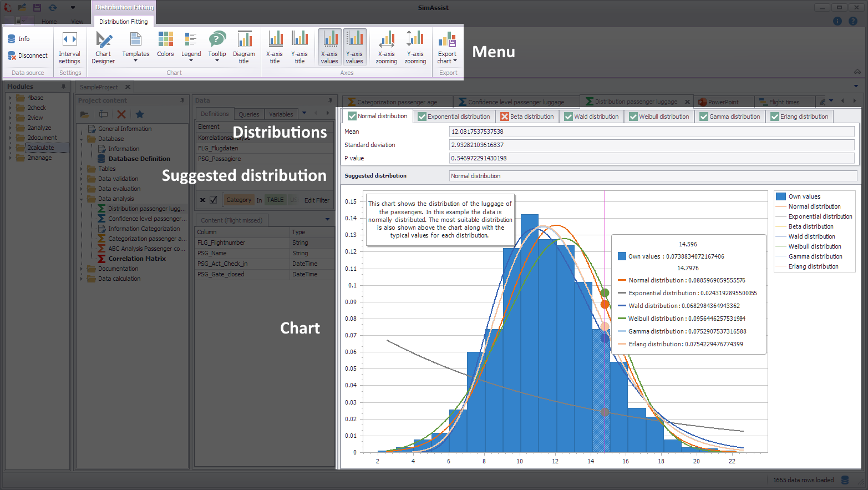Click the Exponential distribution legend entry
The width and height of the screenshot is (868, 490).
click(820, 216)
